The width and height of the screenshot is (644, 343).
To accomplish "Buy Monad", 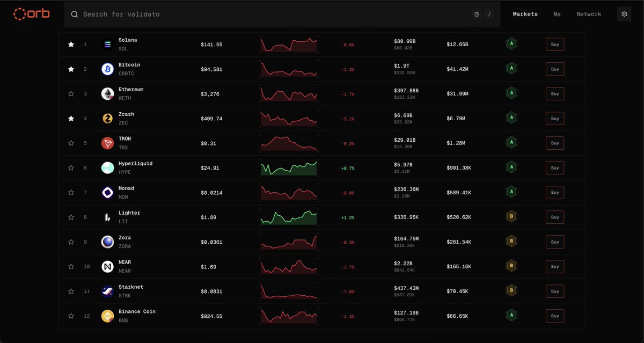I will click(555, 193).
